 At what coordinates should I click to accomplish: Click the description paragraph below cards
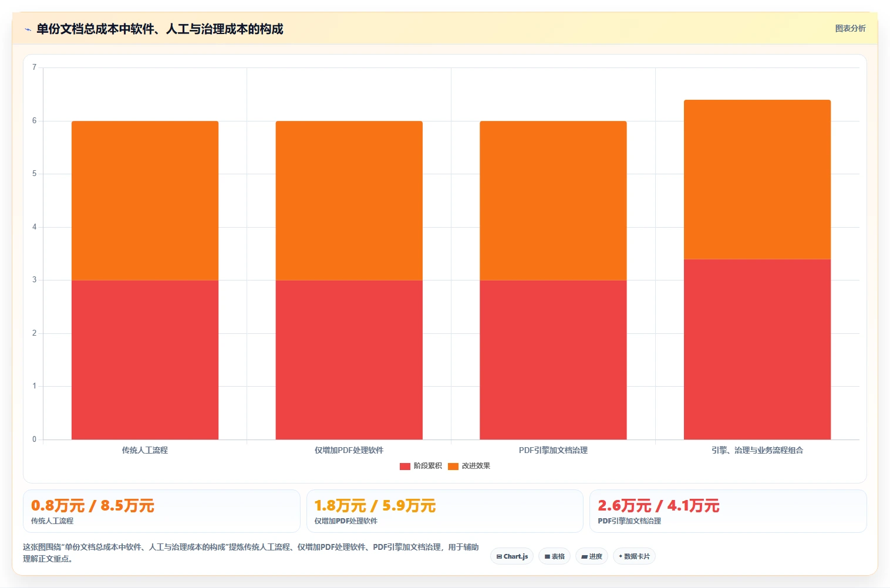[x=251, y=553]
